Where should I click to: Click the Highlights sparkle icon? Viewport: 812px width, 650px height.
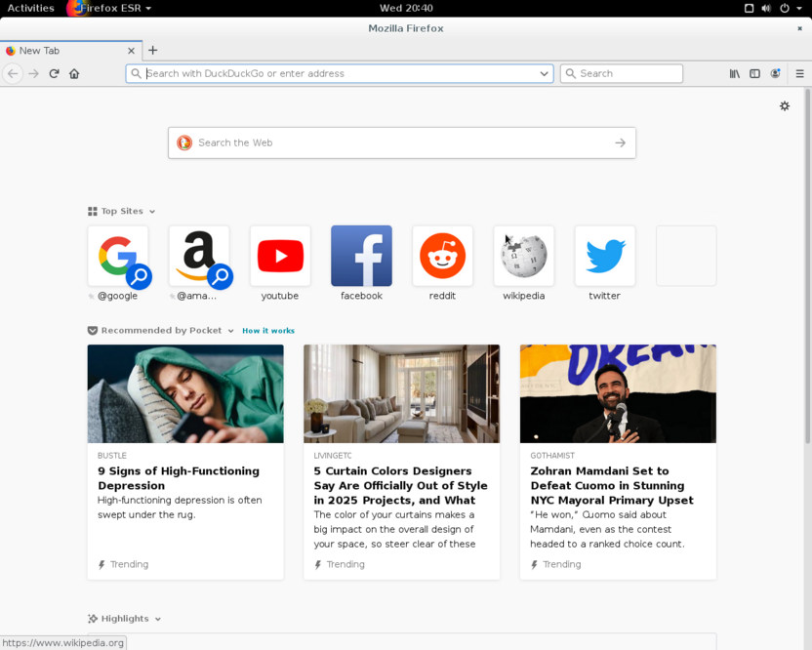[x=92, y=619]
